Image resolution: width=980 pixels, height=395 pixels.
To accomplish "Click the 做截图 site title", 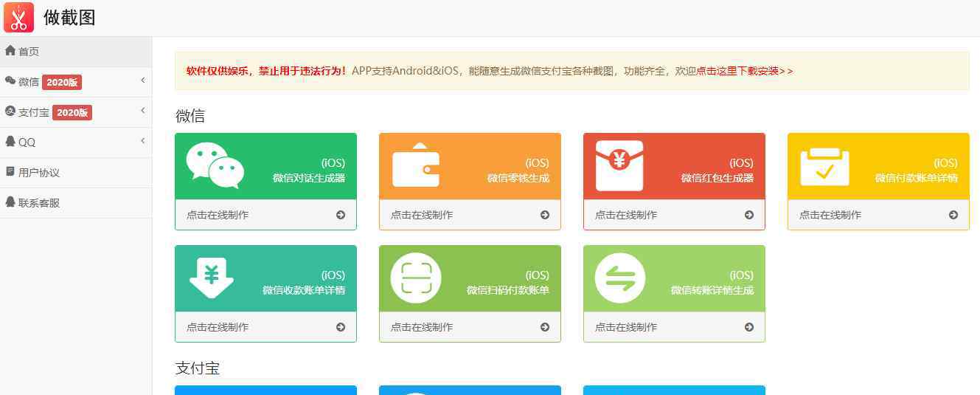I will click(69, 18).
